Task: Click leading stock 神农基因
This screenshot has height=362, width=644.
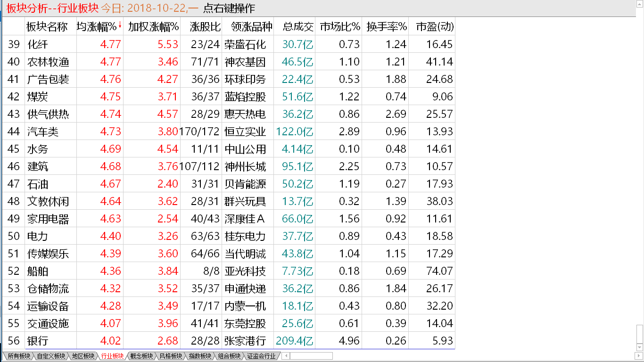Action: tap(245, 62)
